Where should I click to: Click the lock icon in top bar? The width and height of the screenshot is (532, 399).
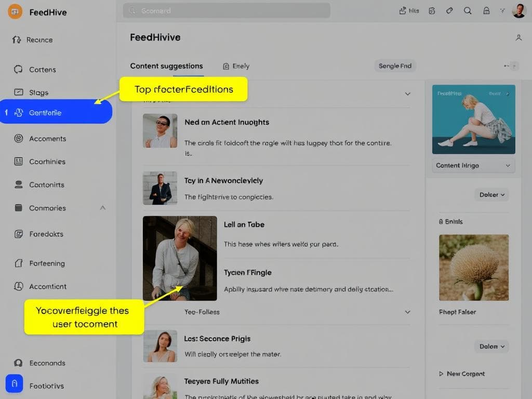486,11
